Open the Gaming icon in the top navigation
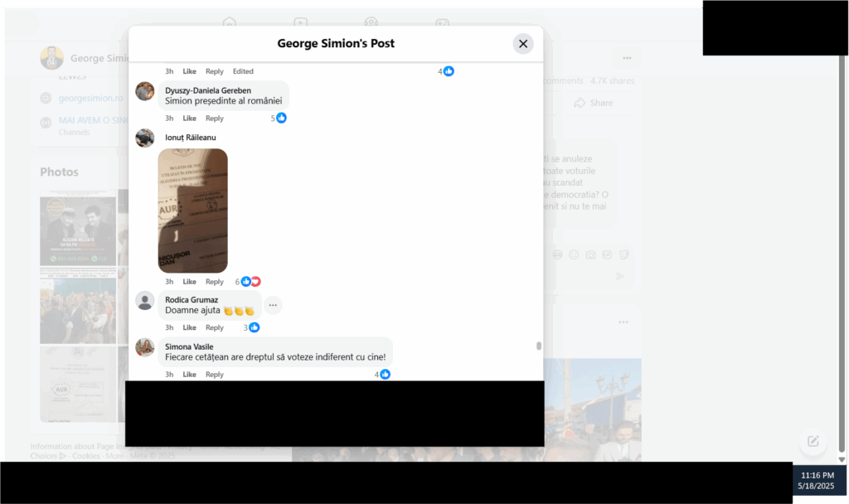849x504 pixels. click(x=443, y=22)
